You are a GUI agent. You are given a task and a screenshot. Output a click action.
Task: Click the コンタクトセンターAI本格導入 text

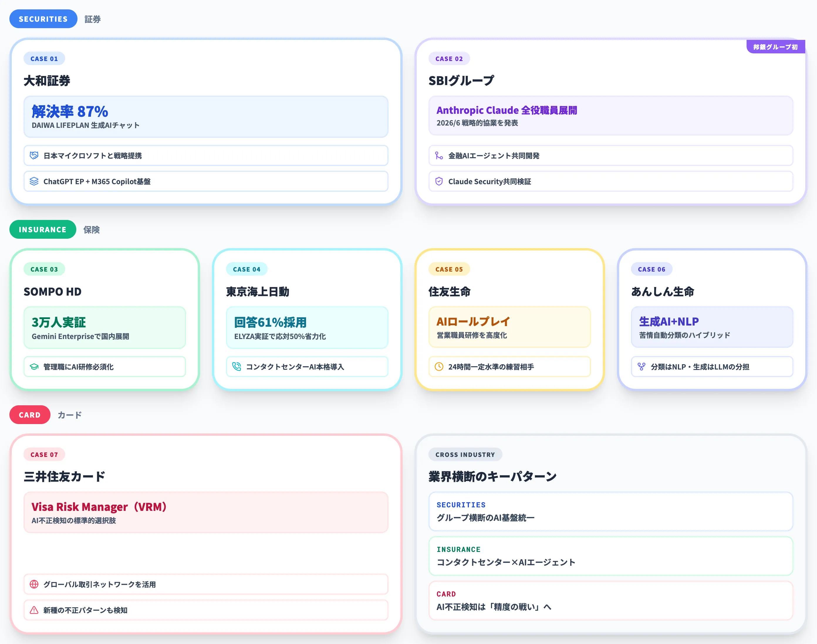pos(295,367)
